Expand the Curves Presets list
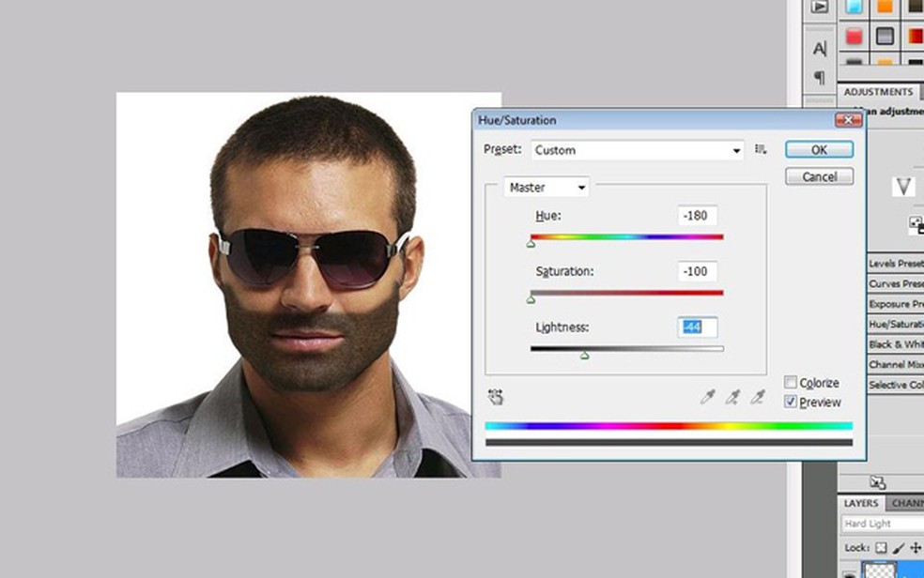This screenshot has width=924, height=578. click(896, 283)
